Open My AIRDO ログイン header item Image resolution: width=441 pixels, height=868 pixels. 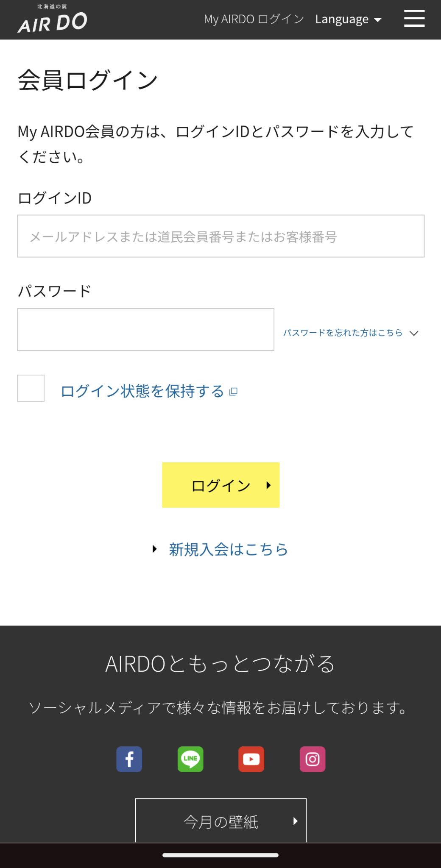254,19
